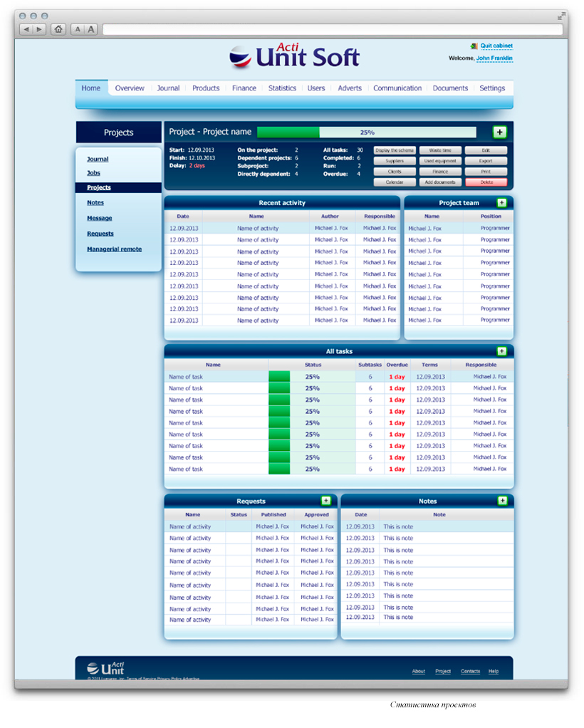Open the Help link in the footer
This screenshot has height=728, width=584.
[494, 671]
